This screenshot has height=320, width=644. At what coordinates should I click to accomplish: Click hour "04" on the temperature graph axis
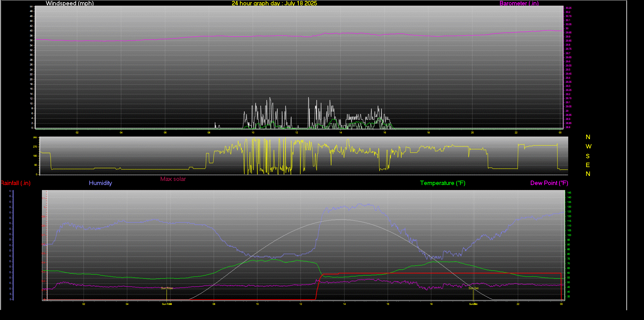click(x=127, y=304)
